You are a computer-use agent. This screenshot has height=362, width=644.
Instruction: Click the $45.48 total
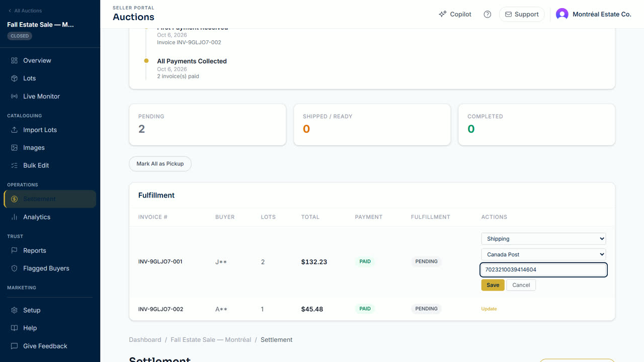312,309
